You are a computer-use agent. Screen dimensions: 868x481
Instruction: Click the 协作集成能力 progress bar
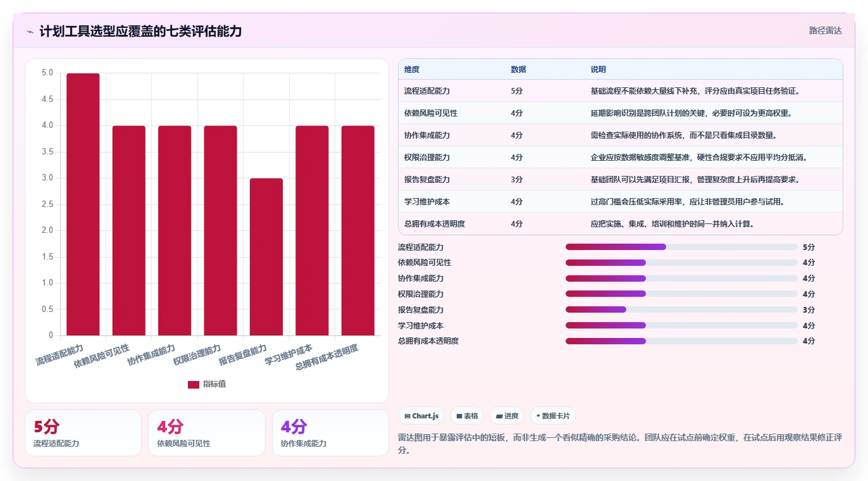coord(681,278)
